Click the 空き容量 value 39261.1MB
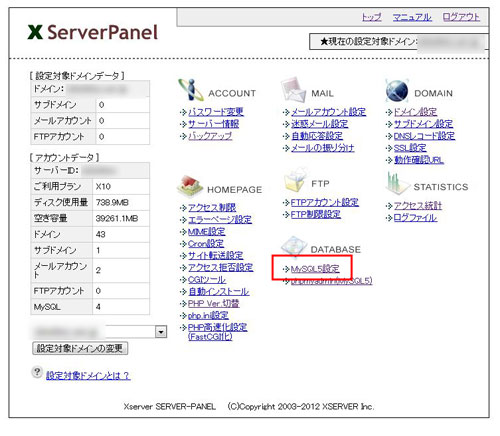 (x=117, y=218)
